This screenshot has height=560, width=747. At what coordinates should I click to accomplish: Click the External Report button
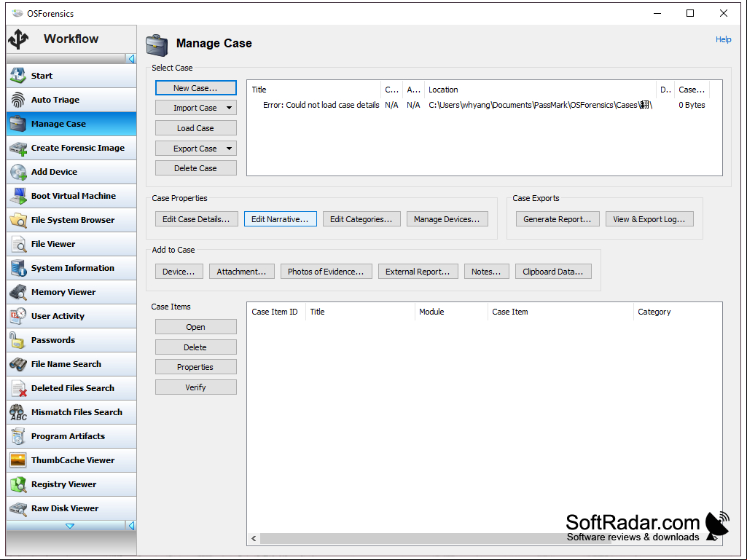(x=418, y=272)
